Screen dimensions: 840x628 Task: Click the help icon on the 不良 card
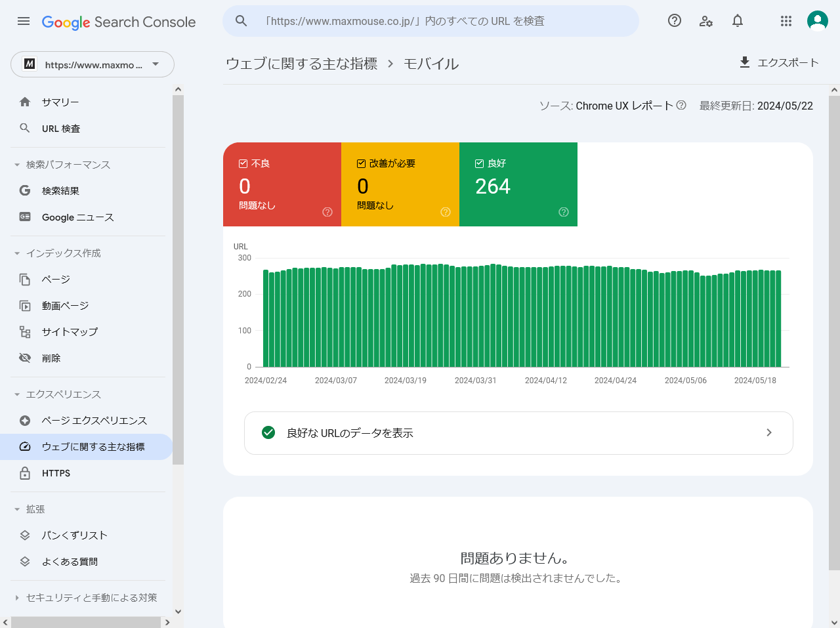pyautogui.click(x=327, y=212)
